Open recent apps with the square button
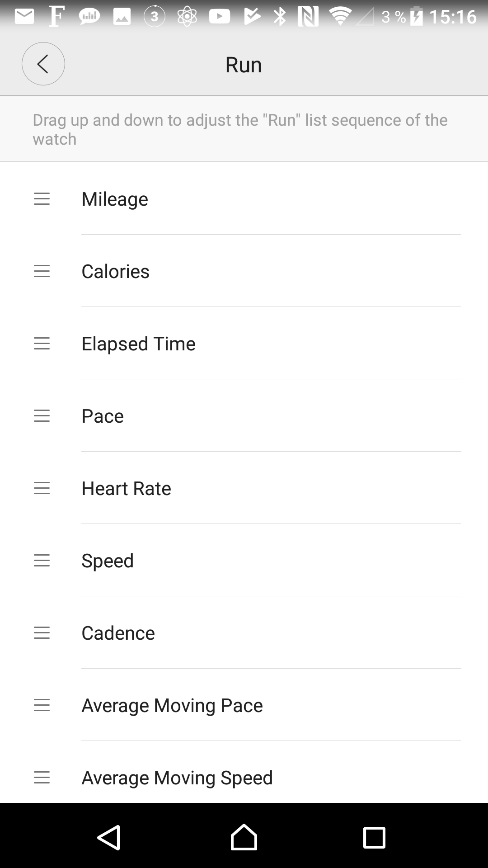The image size is (488, 868). (x=374, y=838)
